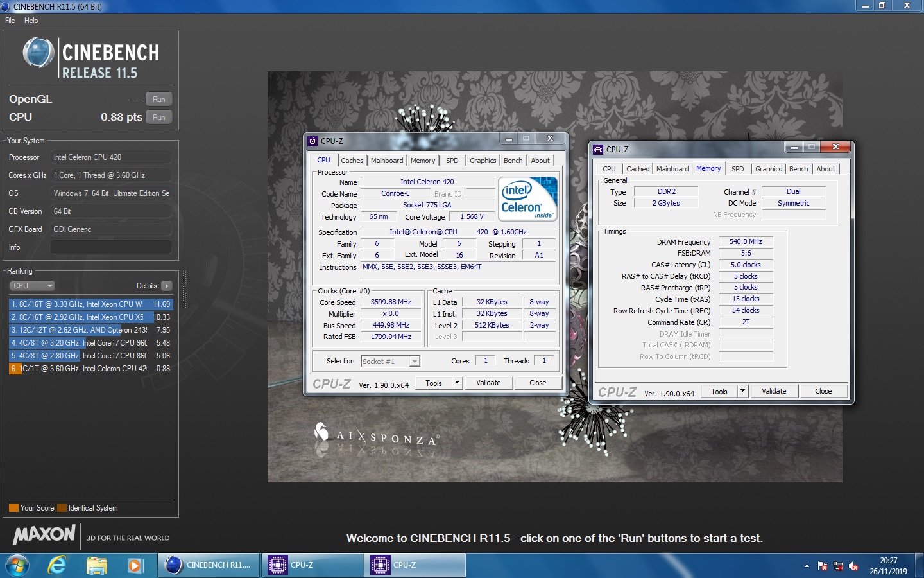Open Windows Media Player taskbar icon
This screenshot has width=924, height=578.
(135, 565)
